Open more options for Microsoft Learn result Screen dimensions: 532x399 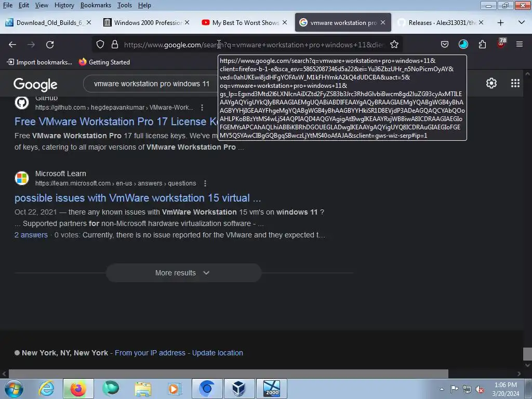click(205, 183)
